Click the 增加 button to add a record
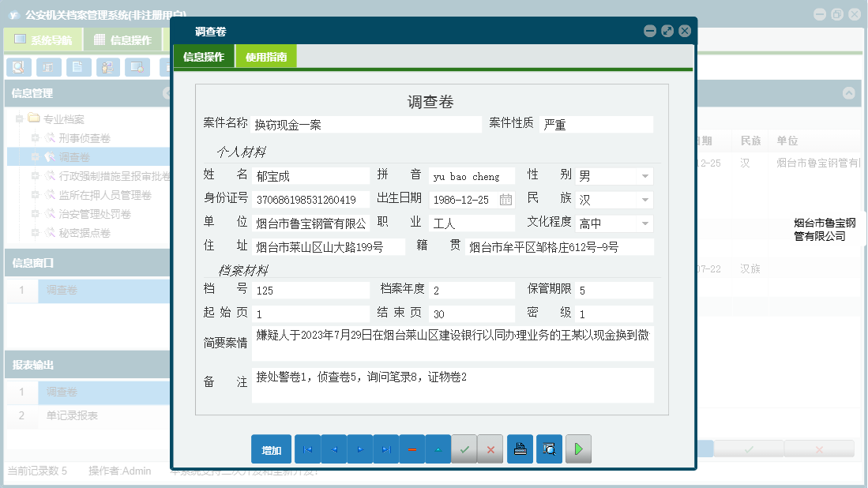The height and width of the screenshot is (488, 868). 271,449
